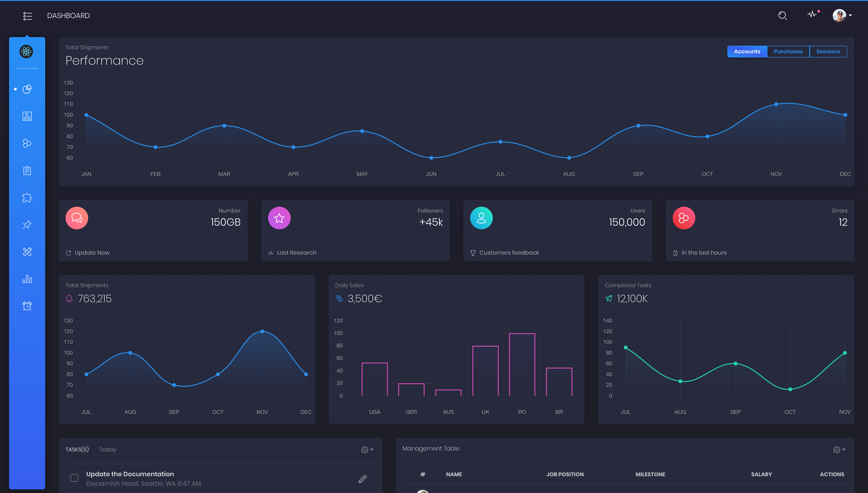Image resolution: width=868 pixels, height=493 pixels.
Task: Select the pin sidebar icon
Action: [27, 225]
